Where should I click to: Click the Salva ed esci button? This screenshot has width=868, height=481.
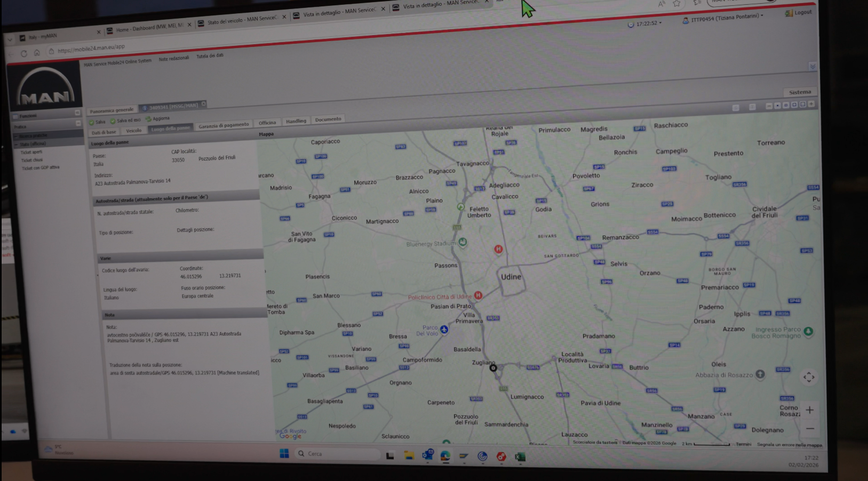pyautogui.click(x=126, y=121)
